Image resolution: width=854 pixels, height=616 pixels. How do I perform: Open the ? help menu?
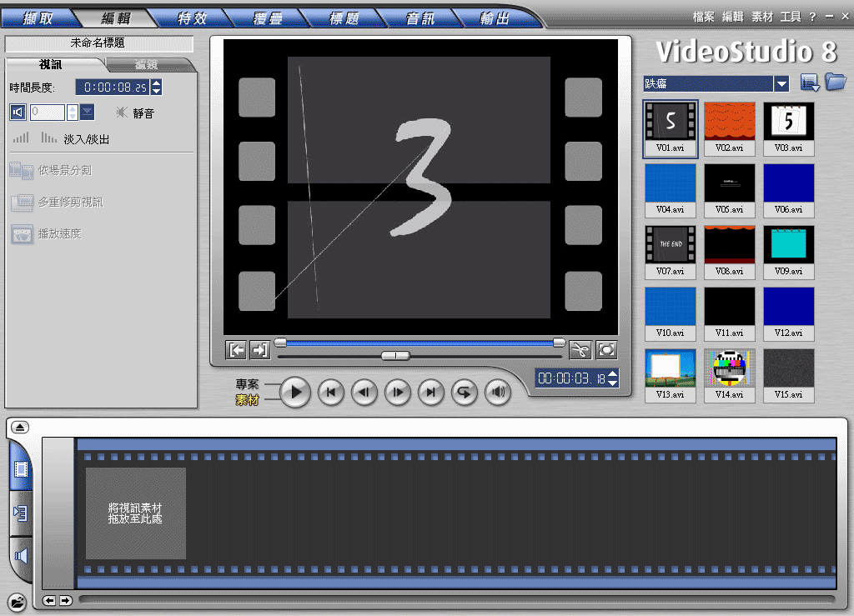pyautogui.click(x=812, y=17)
